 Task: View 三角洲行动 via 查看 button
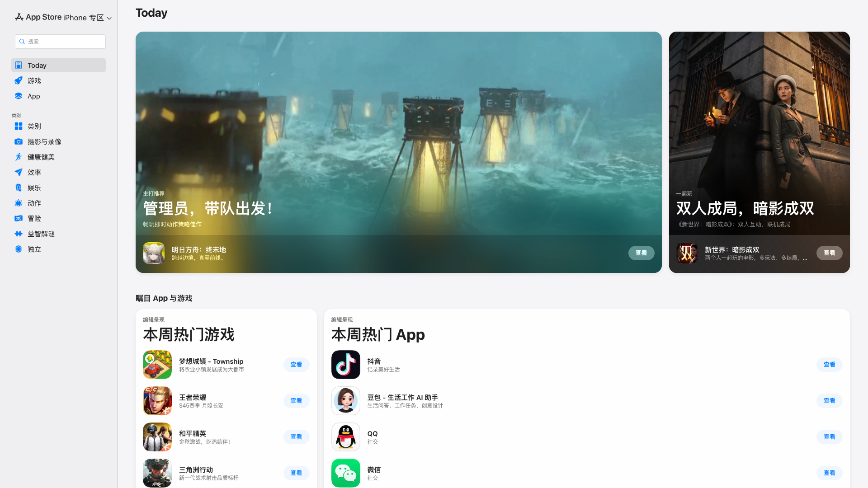click(296, 474)
